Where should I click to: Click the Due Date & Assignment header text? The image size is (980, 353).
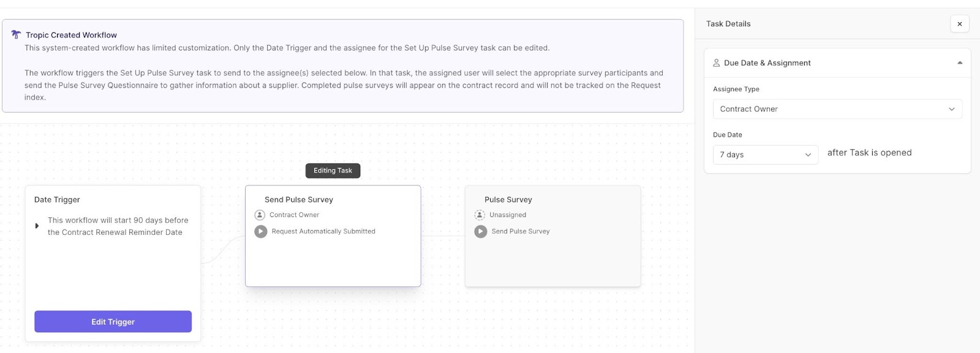tap(767, 63)
